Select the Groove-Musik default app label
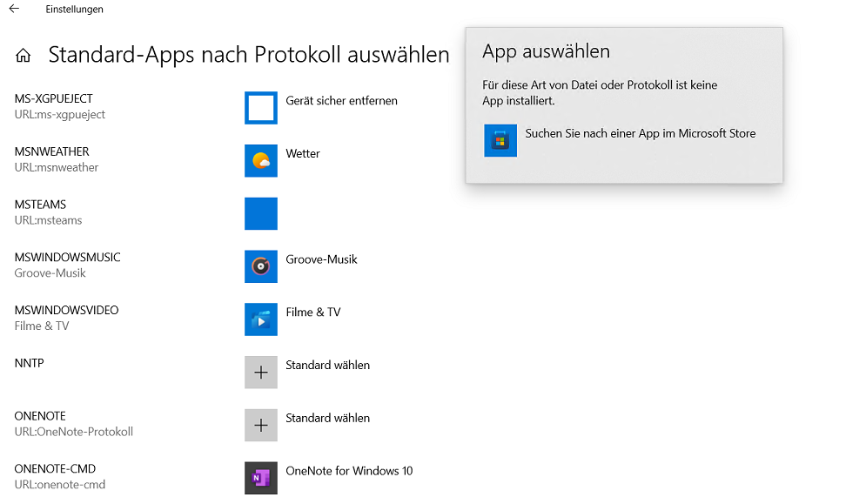This screenshot has width=866, height=504. click(x=321, y=259)
